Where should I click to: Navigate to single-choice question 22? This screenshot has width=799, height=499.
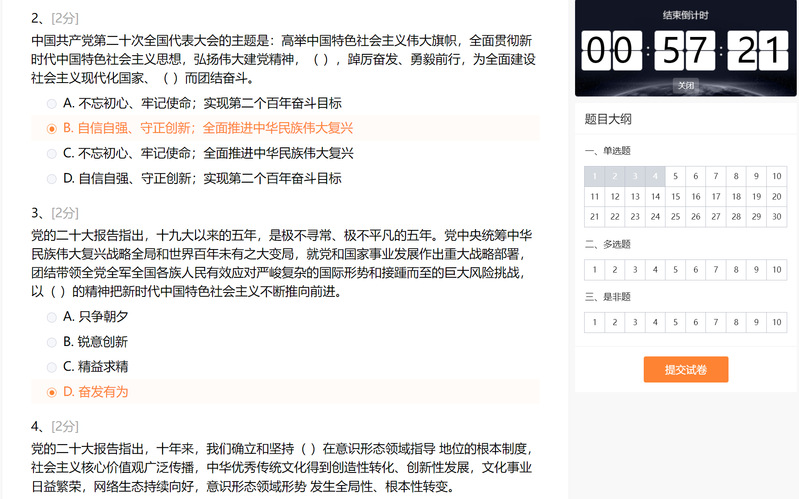coord(615,217)
